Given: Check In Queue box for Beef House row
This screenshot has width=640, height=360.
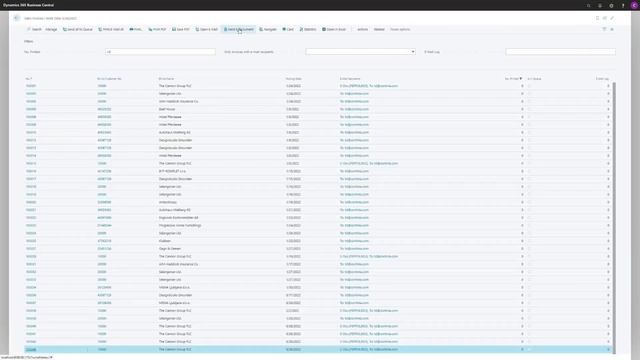Looking at the screenshot, I should 529,109.
